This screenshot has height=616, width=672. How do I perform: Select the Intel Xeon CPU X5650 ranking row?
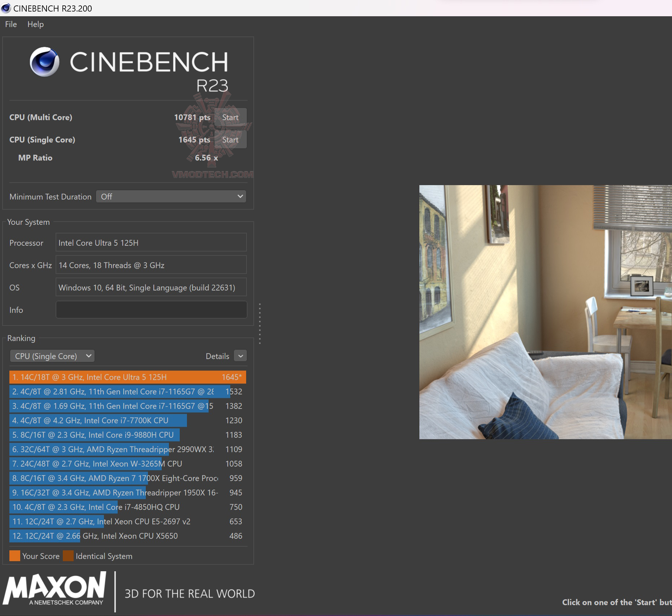(128, 536)
